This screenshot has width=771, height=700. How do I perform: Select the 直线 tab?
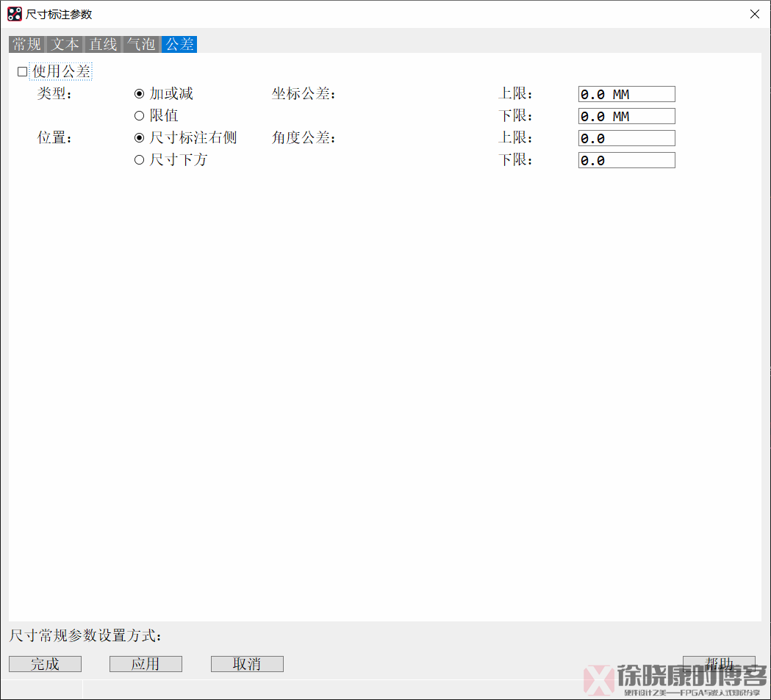[103, 45]
